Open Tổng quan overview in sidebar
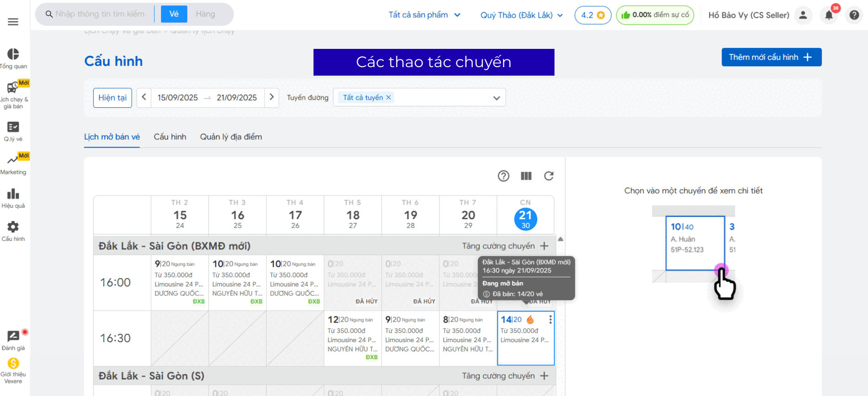 13,58
